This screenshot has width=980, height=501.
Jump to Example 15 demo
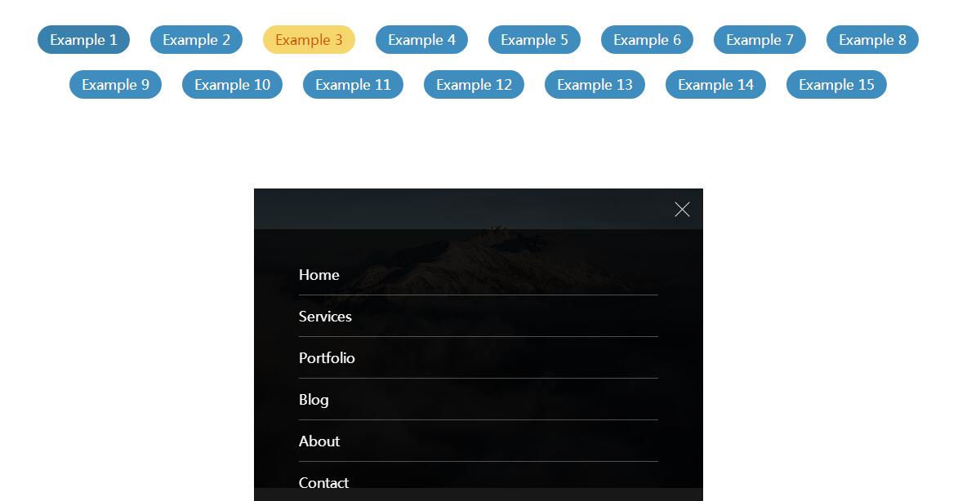(x=836, y=85)
